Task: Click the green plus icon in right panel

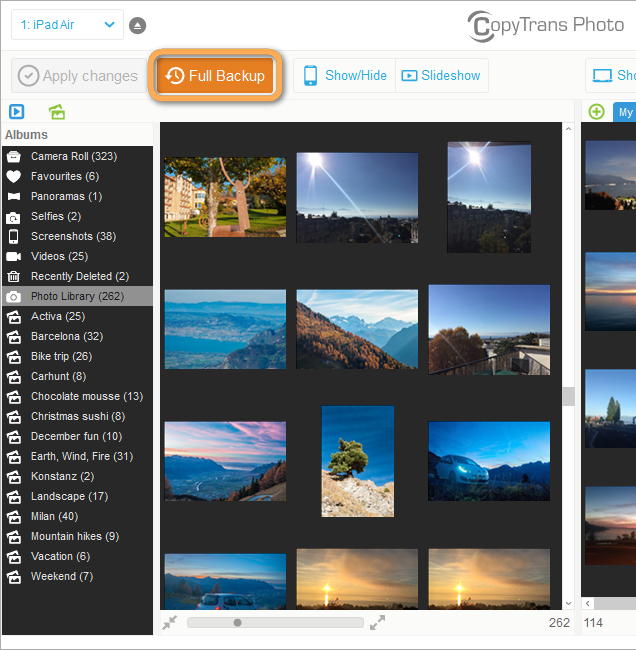Action: coord(596,112)
